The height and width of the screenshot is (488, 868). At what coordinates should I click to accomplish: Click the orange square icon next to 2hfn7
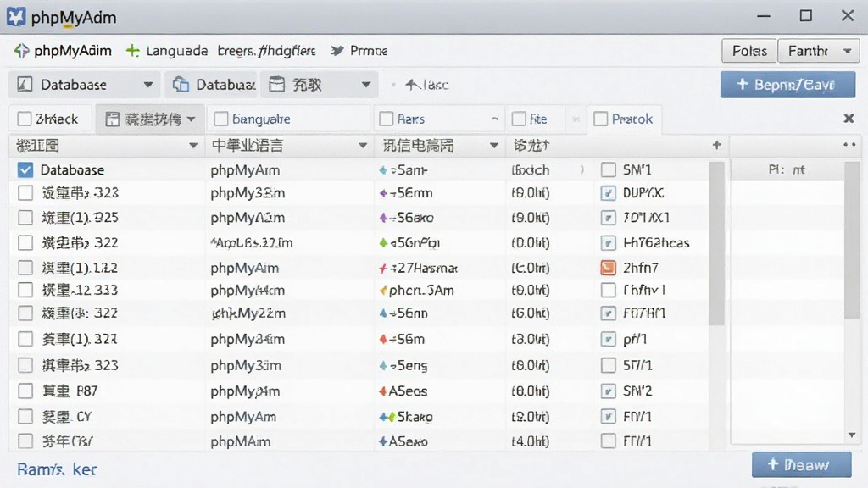[609, 268]
